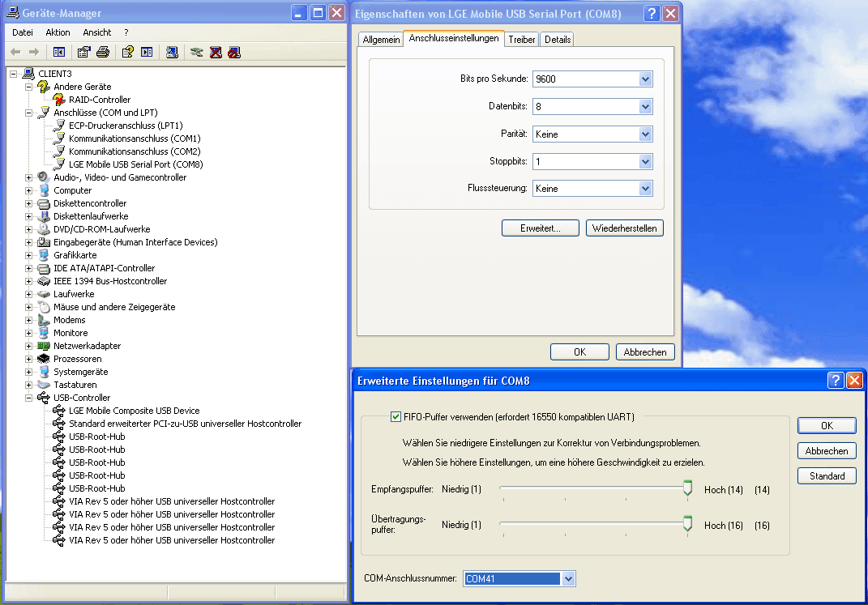Expand Audio-, Video- und Gamecontroller node
This screenshot has height=605, width=868.
(x=29, y=177)
